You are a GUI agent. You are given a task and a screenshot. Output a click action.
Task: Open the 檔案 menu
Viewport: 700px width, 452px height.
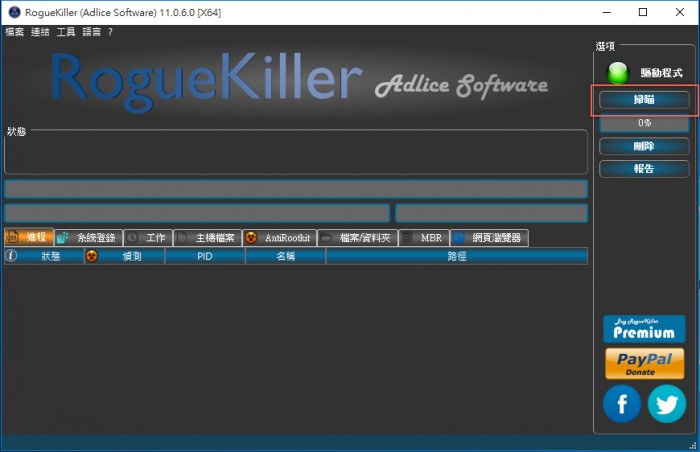click(14, 32)
